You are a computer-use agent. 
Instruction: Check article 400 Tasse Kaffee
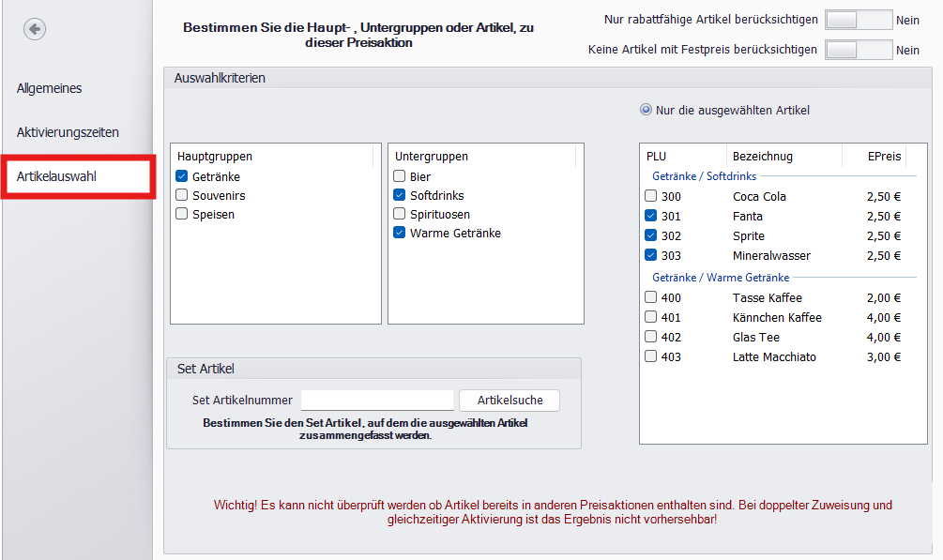tap(651, 297)
